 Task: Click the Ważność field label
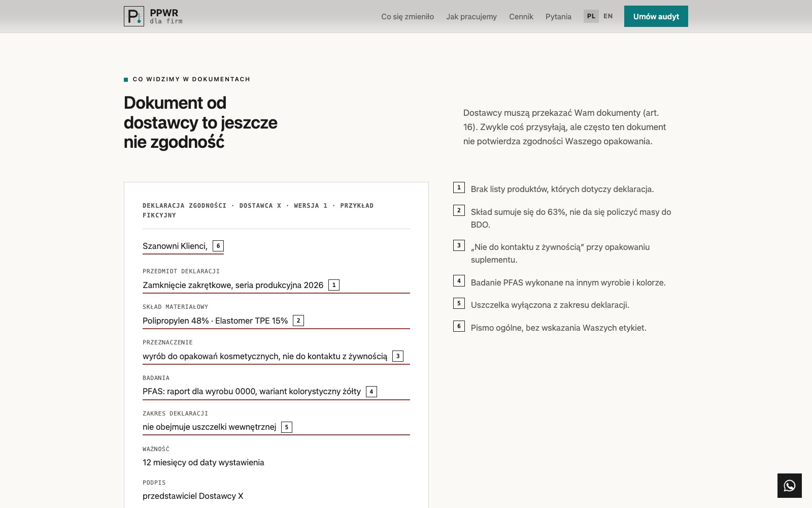click(156, 449)
